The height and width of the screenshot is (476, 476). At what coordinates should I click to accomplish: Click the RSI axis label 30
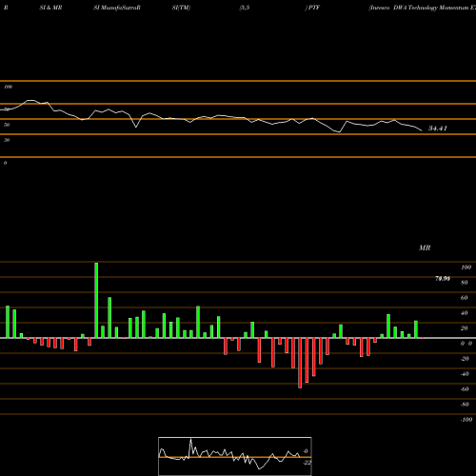pos(7,140)
